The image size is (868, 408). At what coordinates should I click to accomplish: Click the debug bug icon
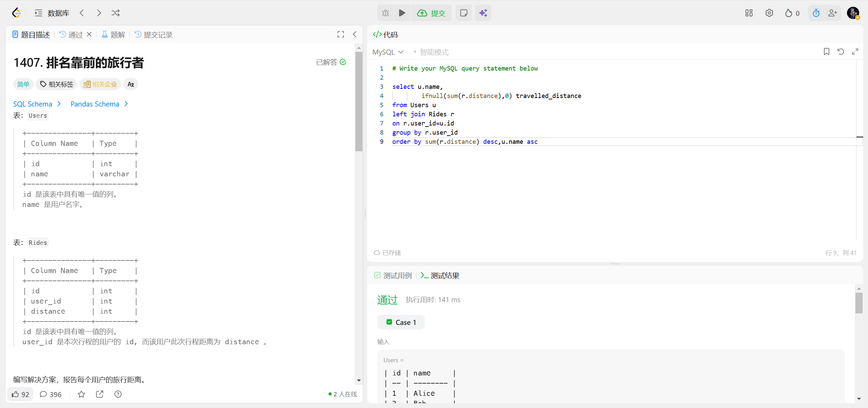pyautogui.click(x=386, y=13)
